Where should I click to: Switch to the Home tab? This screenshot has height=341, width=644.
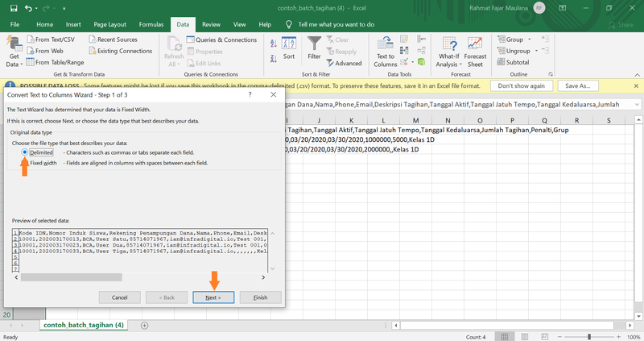pos(45,25)
